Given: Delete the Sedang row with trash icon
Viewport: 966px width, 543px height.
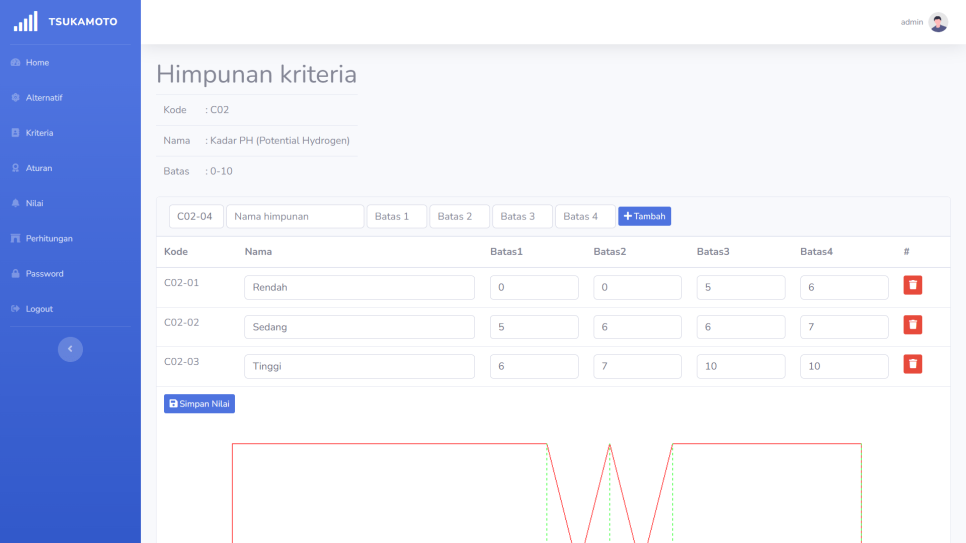Looking at the screenshot, I should click(912, 325).
